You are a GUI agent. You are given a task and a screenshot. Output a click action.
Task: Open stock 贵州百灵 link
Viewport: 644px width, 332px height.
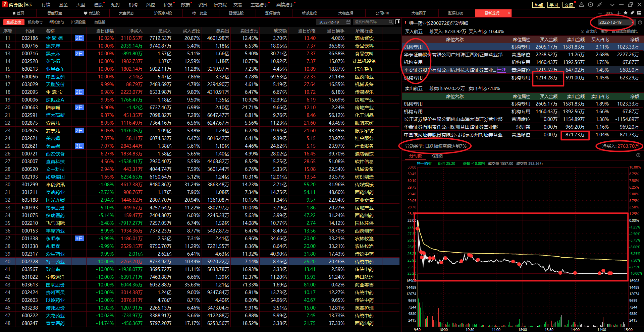[x=55, y=292]
